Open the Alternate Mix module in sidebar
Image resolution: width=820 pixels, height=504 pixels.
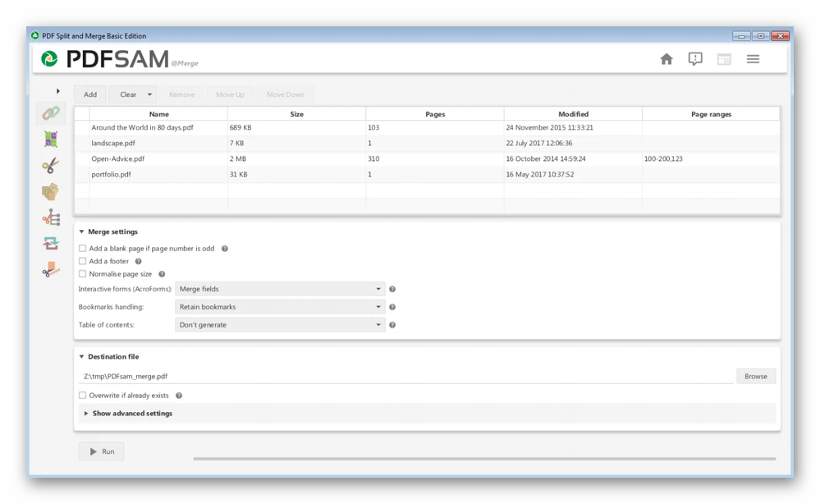(51, 140)
